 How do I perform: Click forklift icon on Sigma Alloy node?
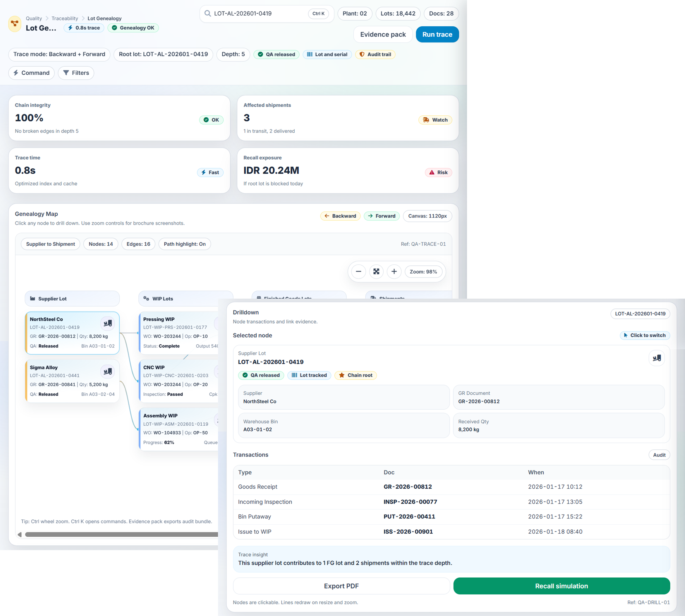tap(108, 371)
